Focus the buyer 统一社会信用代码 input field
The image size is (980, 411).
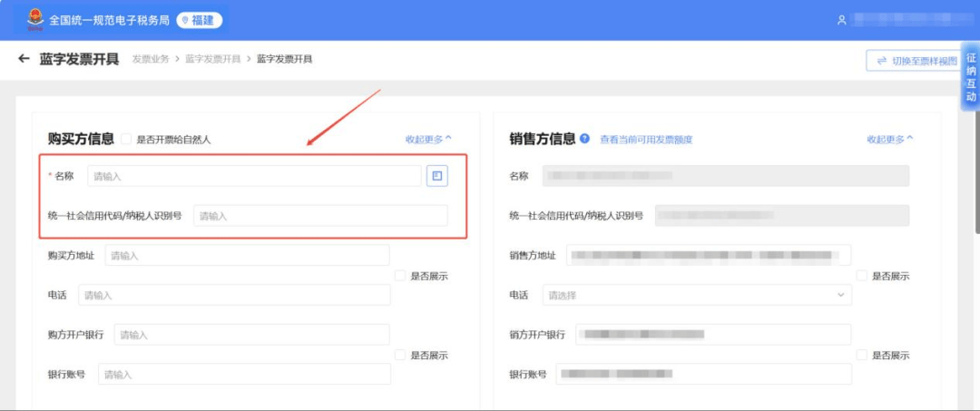click(x=319, y=216)
